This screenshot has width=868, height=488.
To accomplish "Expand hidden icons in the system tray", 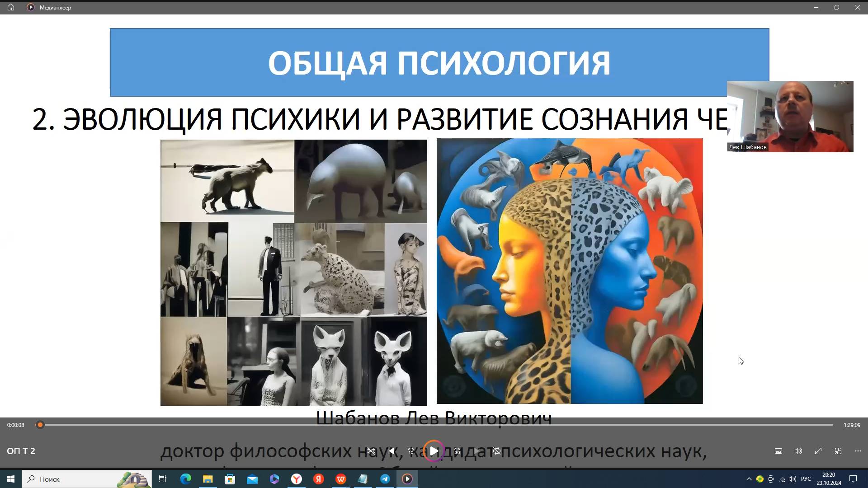I will (x=749, y=479).
